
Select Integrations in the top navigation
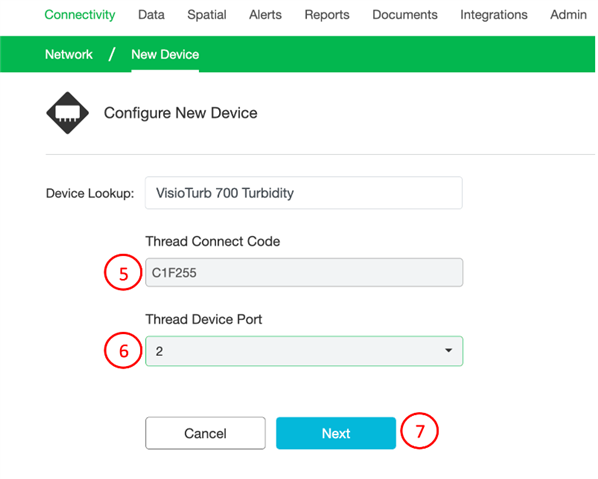point(494,14)
